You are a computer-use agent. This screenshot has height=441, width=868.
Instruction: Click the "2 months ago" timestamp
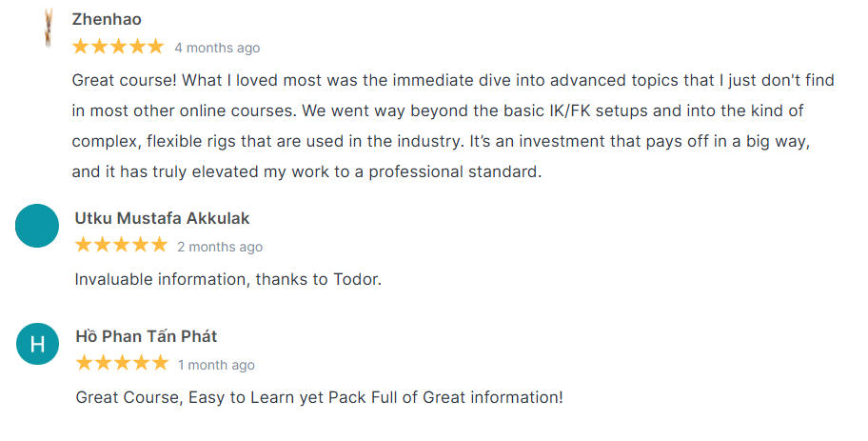220,247
